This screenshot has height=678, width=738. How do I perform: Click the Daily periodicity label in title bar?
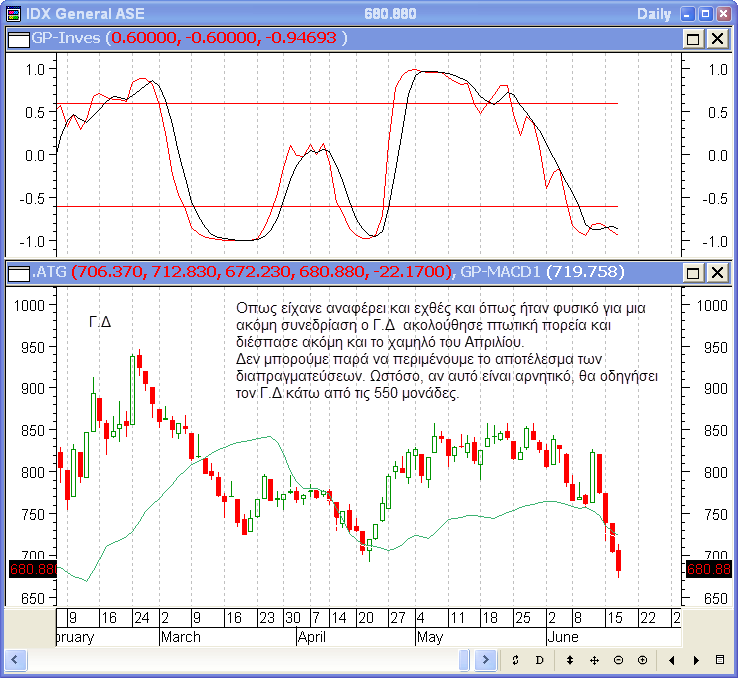pyautogui.click(x=654, y=14)
